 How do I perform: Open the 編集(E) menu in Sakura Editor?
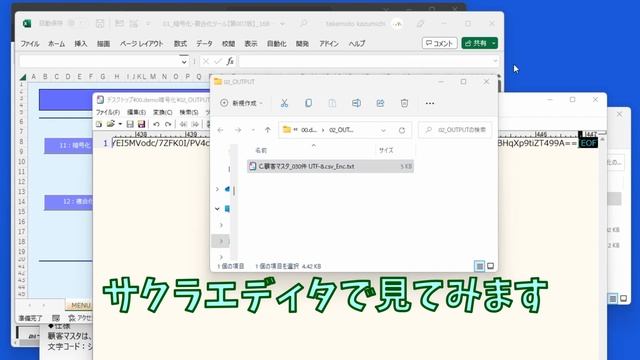tap(136, 112)
